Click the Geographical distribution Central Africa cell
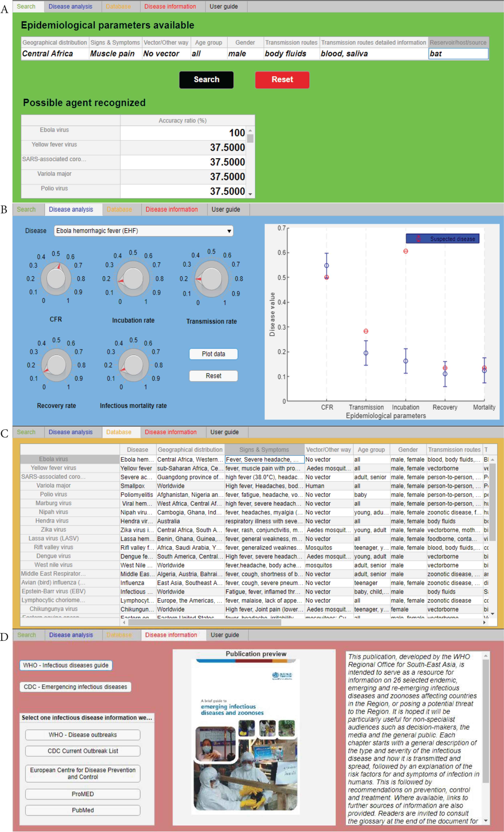 click(55, 54)
